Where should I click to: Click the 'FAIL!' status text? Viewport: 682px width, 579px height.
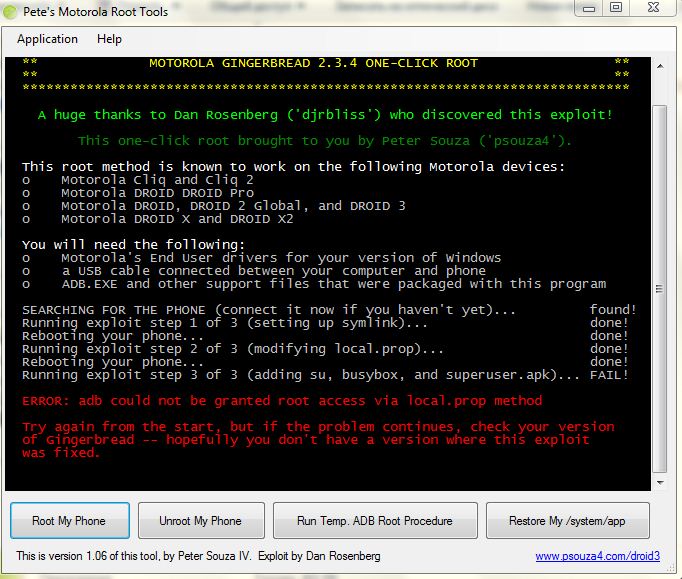[609, 375]
